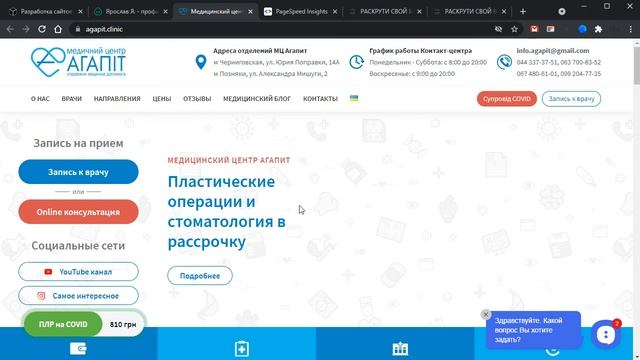Click the browser forward arrow

pos(26,29)
